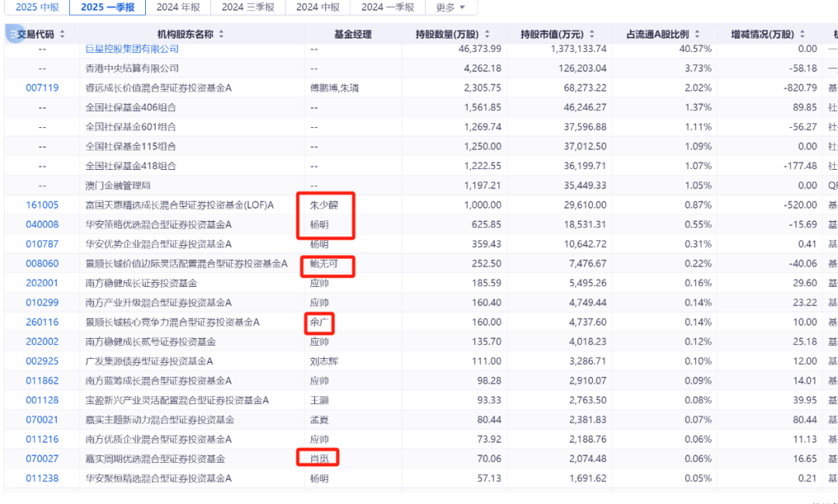The height and width of the screenshot is (504, 838).
Task: Select the share count 46,373.99
Action: pyautogui.click(x=480, y=49)
